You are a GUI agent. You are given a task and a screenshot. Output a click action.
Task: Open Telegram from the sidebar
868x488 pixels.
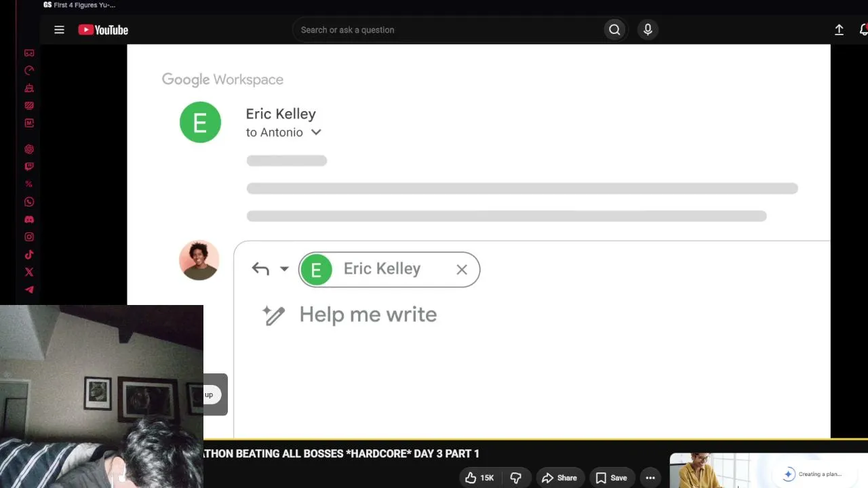pos(29,290)
